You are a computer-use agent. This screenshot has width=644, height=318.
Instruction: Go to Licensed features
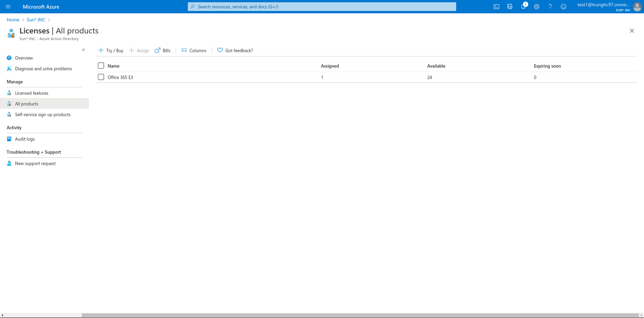(x=32, y=93)
